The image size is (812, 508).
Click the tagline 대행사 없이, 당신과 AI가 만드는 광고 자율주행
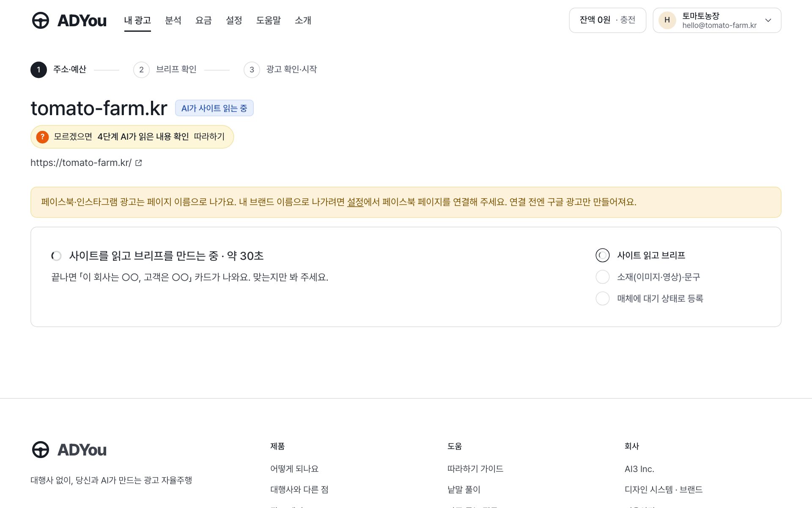pyautogui.click(x=111, y=480)
